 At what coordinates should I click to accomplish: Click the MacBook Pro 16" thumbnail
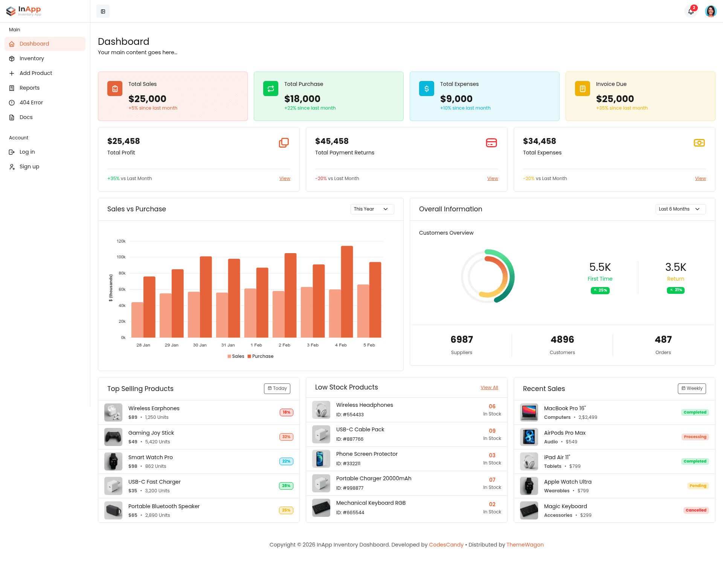(x=529, y=412)
